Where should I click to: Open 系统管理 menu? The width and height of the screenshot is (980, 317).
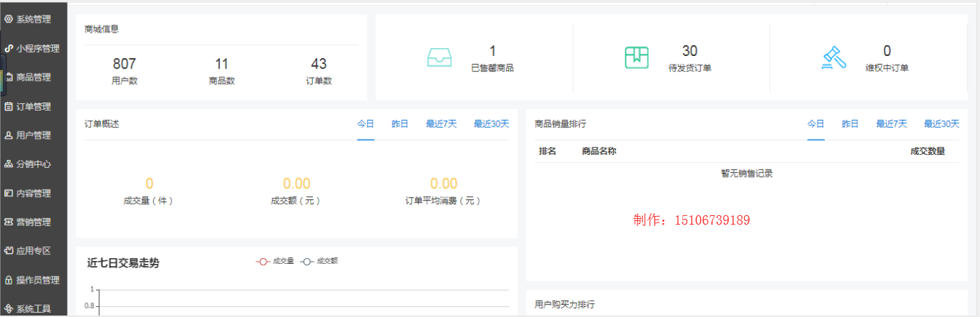(x=33, y=19)
